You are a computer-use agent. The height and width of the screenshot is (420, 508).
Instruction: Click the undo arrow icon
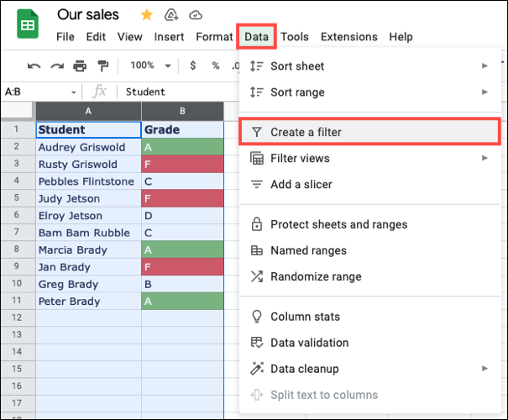[x=34, y=66]
